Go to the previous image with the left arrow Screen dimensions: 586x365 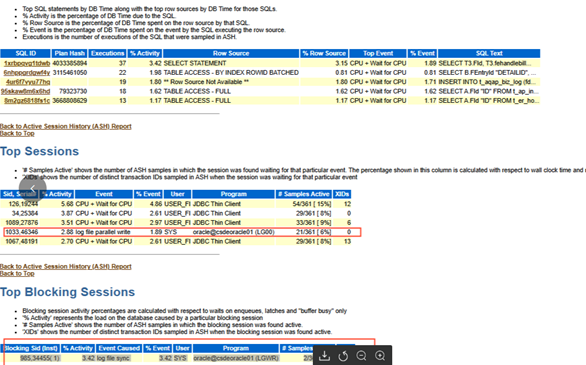pos(33,189)
